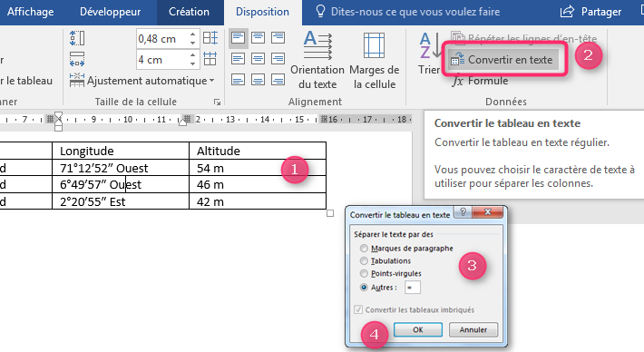This screenshot has height=352, width=644.
Task: Click the cell 71°12'52" Ouest
Action: point(121,168)
